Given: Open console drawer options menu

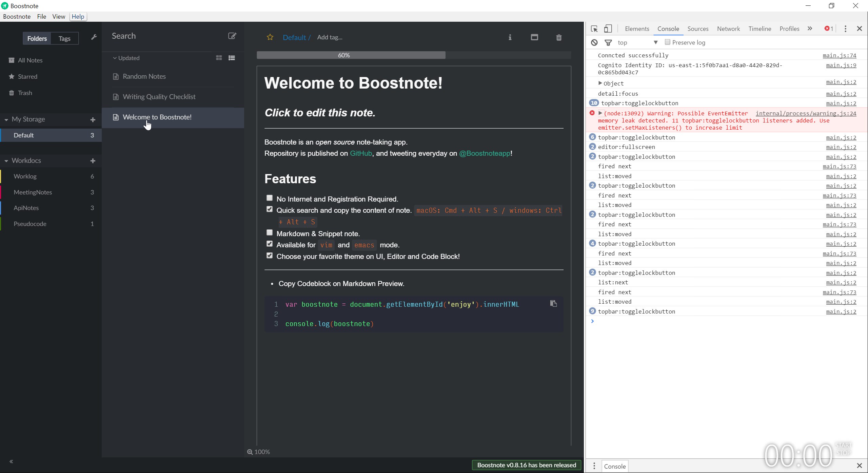Looking at the screenshot, I should (x=594, y=466).
